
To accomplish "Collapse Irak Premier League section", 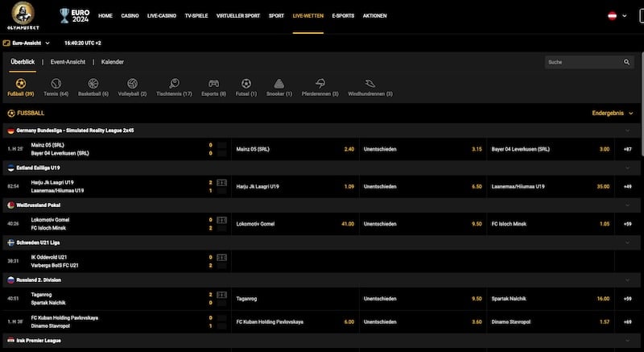I will pos(628,341).
